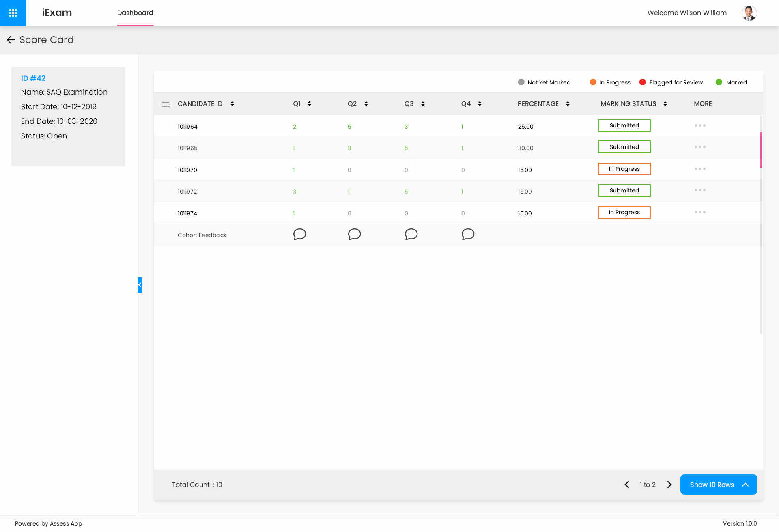Open more options for candidate 1011964

[700, 125]
